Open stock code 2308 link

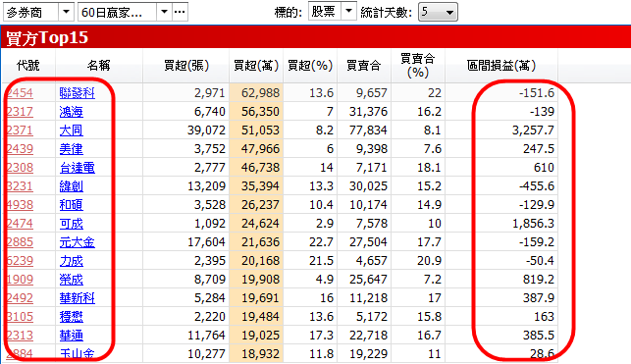20,168
